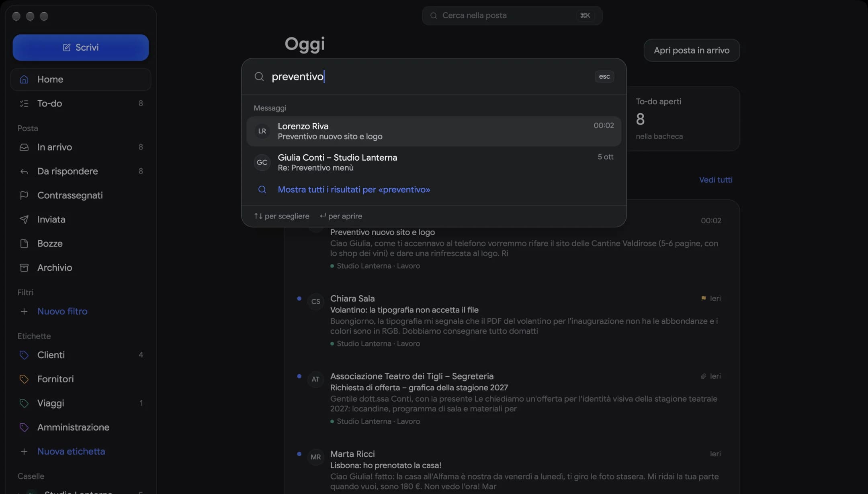Click the GC avatar in search results
This screenshot has height=494, width=868.
[x=262, y=163]
